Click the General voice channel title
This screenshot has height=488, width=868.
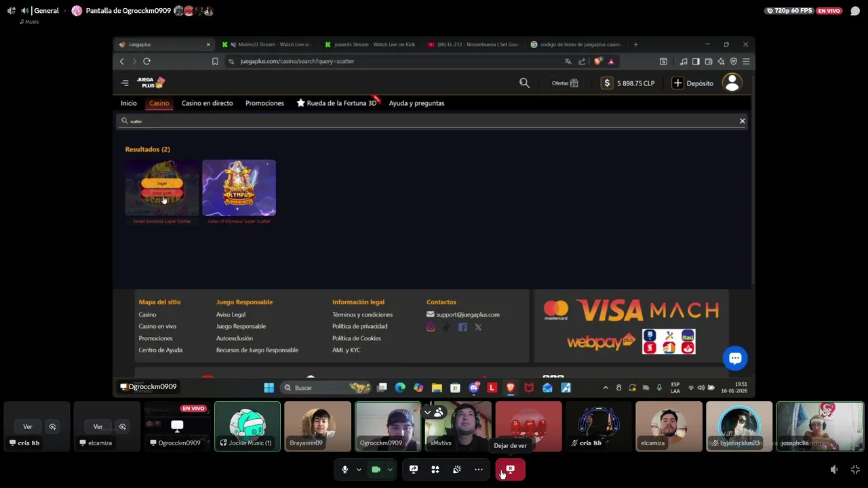(46, 11)
